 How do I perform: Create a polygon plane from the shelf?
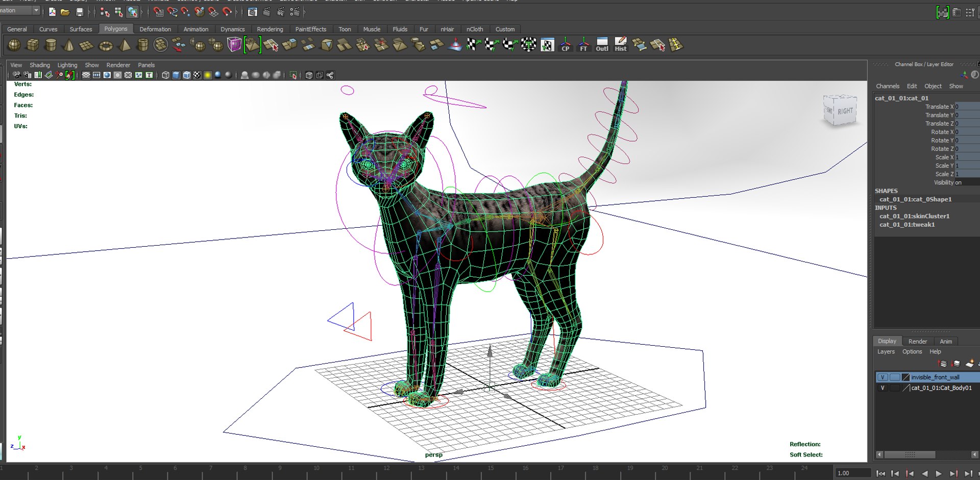click(x=86, y=45)
